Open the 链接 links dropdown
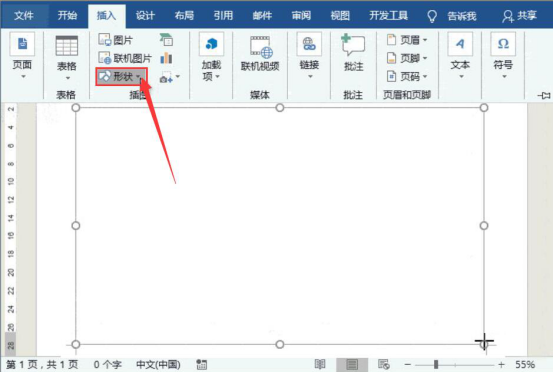This screenshot has width=554, height=372. (310, 57)
